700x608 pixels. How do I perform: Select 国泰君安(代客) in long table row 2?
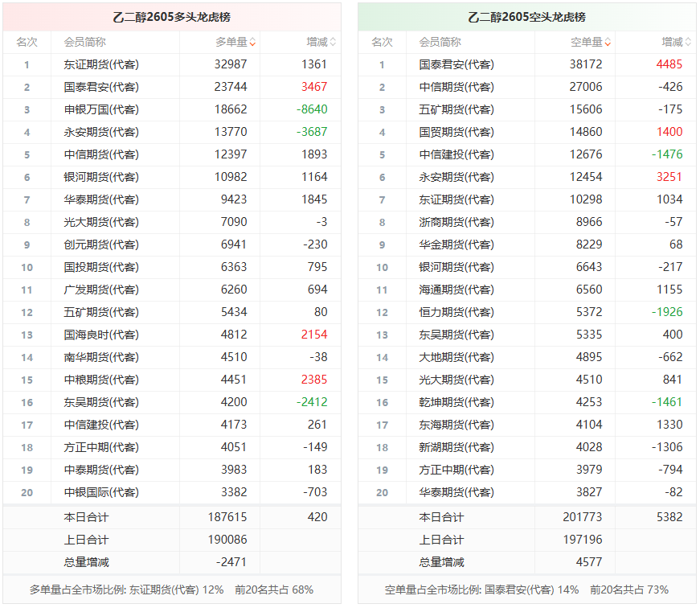101,87
